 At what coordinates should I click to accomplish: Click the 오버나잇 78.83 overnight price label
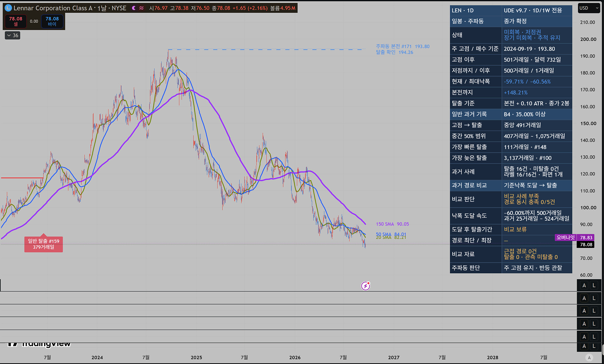[575, 238]
